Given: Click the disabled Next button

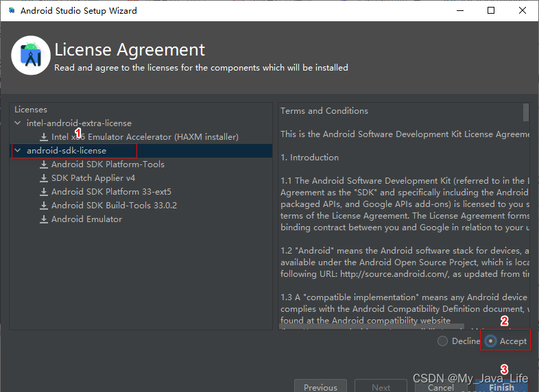Looking at the screenshot, I should 381,387.
